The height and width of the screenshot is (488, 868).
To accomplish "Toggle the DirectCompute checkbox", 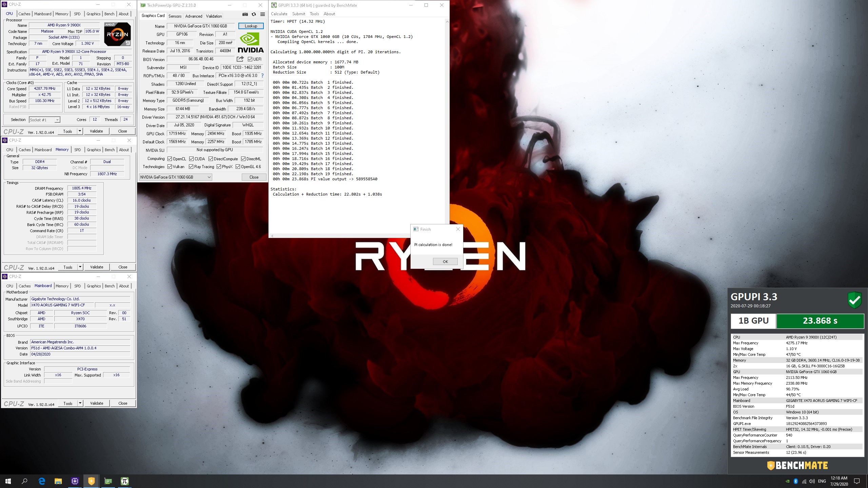I will [x=211, y=159].
